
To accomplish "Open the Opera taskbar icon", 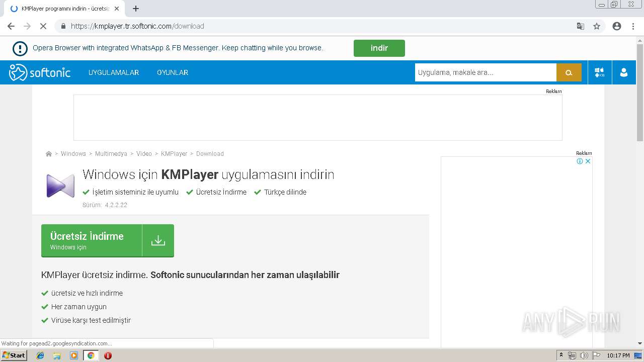I will (x=108, y=355).
